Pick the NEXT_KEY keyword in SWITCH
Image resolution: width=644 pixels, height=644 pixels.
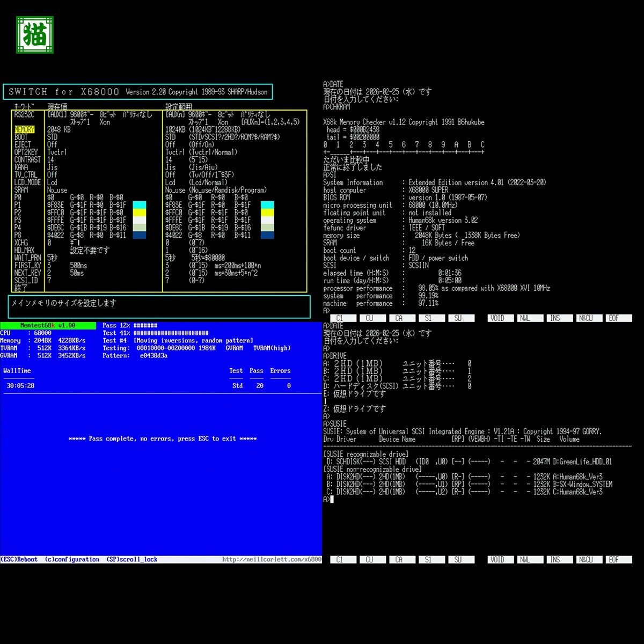[x=27, y=273]
